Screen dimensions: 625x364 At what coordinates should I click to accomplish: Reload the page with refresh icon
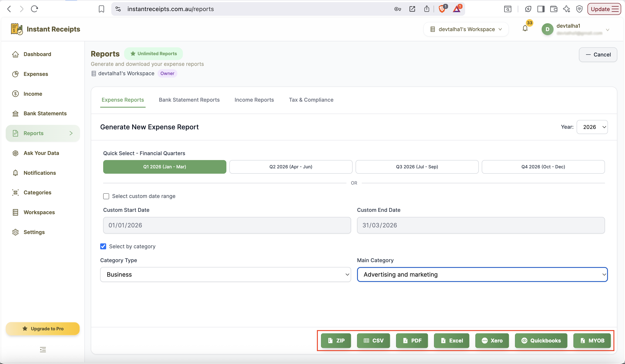coord(34,9)
